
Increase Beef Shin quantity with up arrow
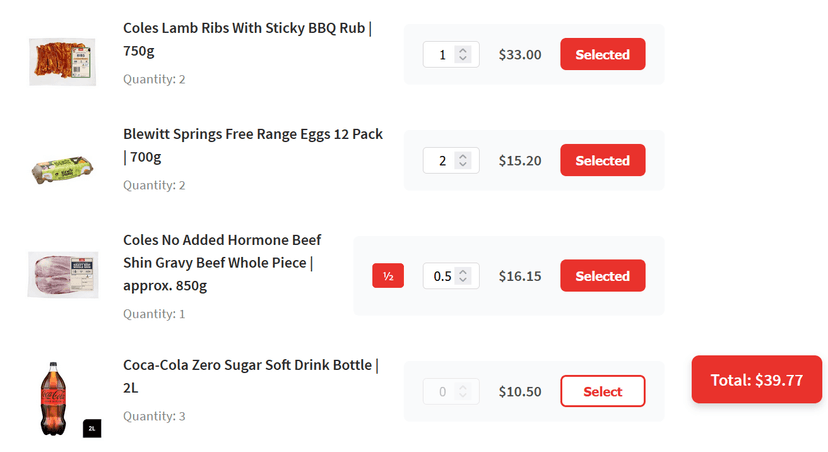(x=463, y=271)
